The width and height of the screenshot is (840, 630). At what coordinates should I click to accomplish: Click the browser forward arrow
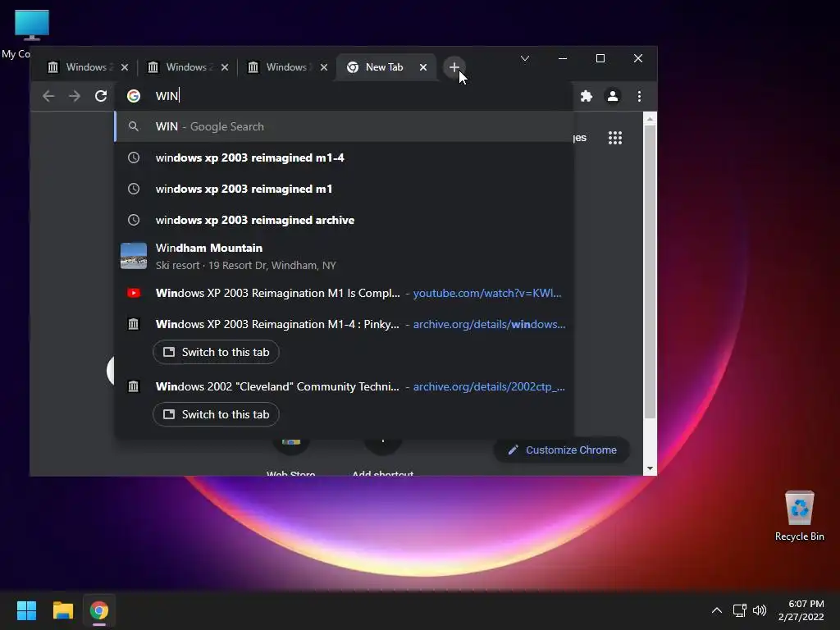(75, 96)
